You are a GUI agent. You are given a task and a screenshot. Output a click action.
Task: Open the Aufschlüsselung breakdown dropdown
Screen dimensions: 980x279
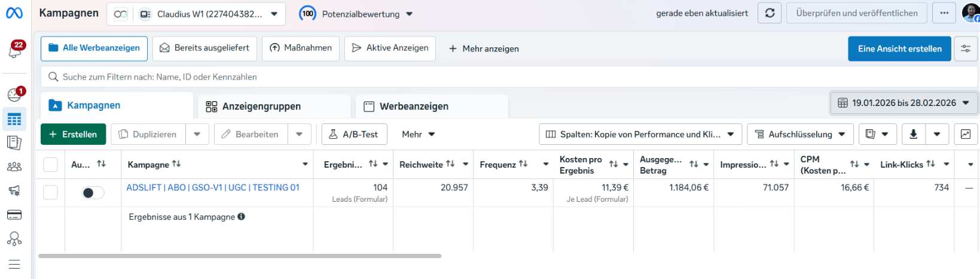coord(800,134)
